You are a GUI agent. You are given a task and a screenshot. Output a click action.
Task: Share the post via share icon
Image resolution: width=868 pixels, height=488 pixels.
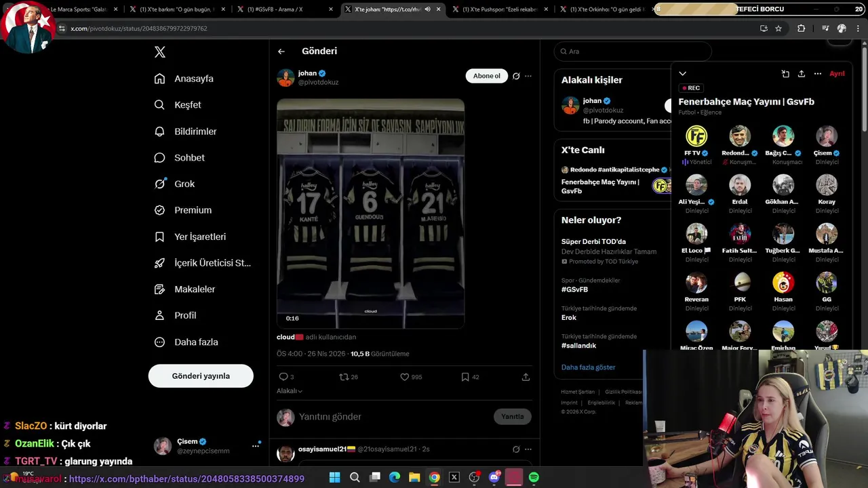tap(526, 377)
